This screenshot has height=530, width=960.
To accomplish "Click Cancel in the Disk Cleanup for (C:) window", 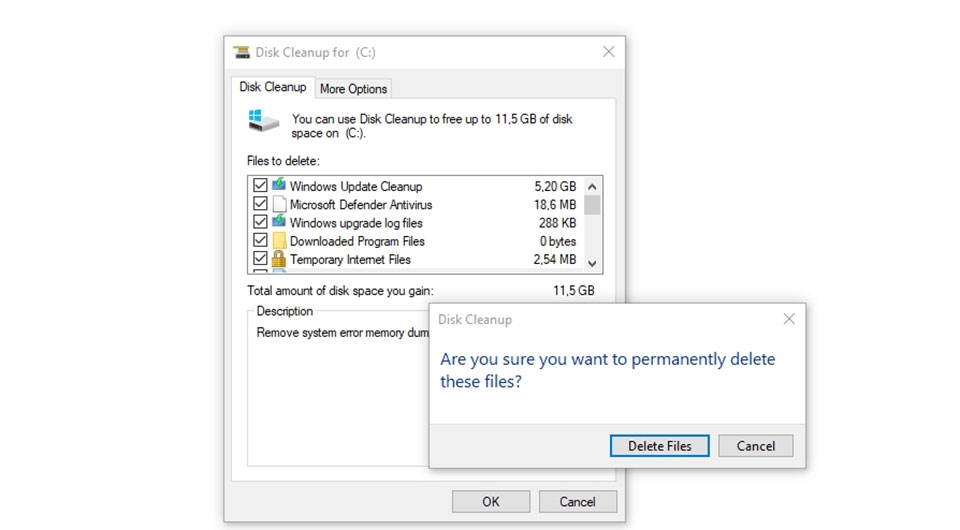I will 577,502.
